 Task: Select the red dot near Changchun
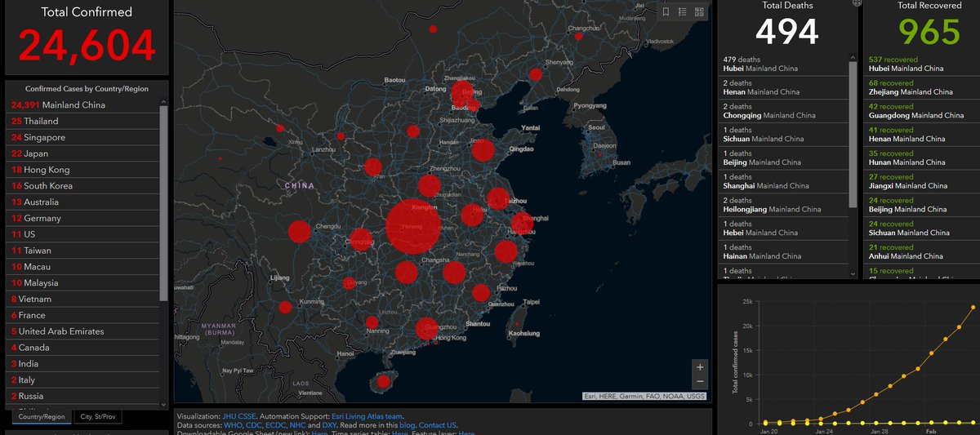point(578,37)
